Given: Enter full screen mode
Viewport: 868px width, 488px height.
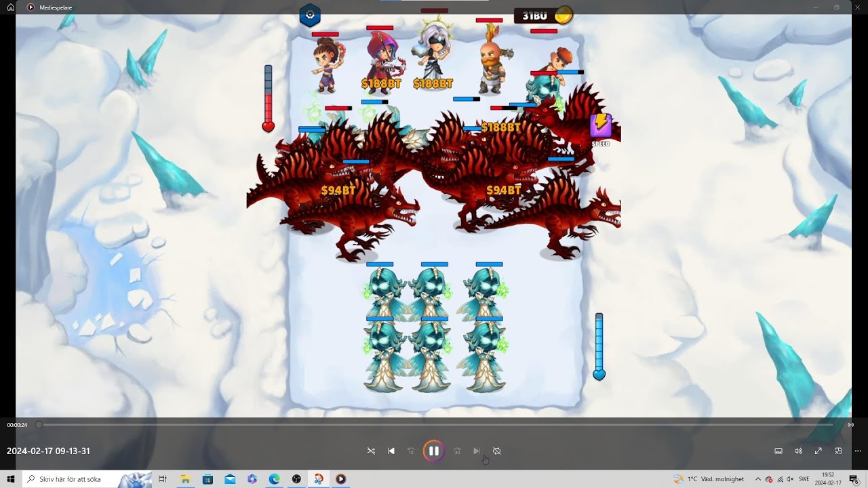Looking at the screenshot, I should 818,451.
